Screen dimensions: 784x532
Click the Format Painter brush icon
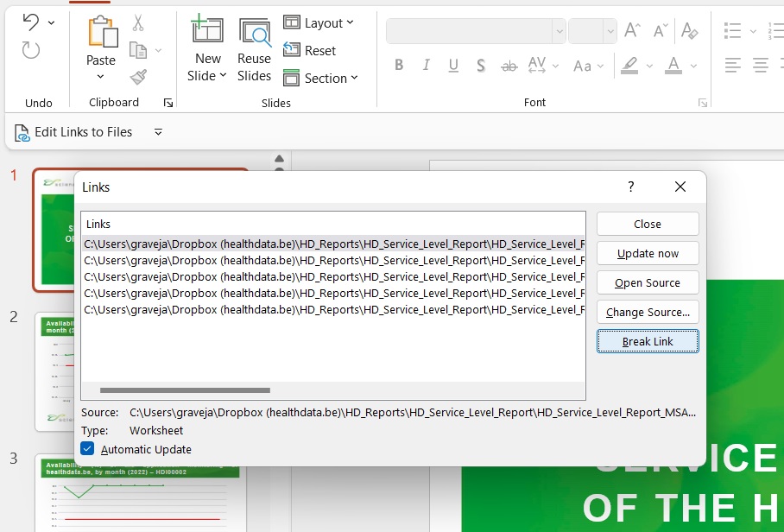138,78
